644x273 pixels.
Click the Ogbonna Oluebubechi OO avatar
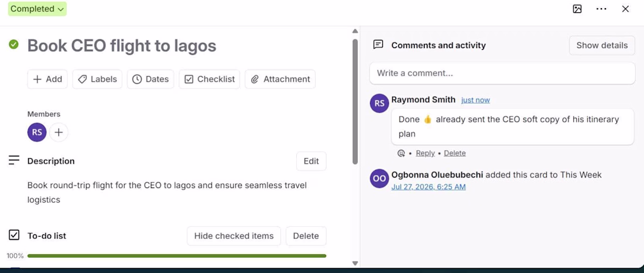[x=379, y=179]
